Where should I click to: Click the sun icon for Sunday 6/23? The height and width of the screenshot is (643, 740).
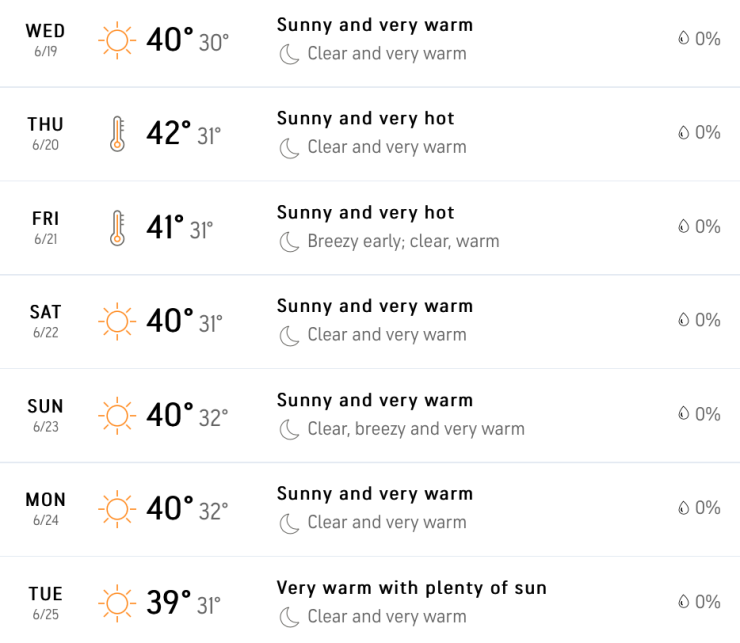(x=116, y=415)
